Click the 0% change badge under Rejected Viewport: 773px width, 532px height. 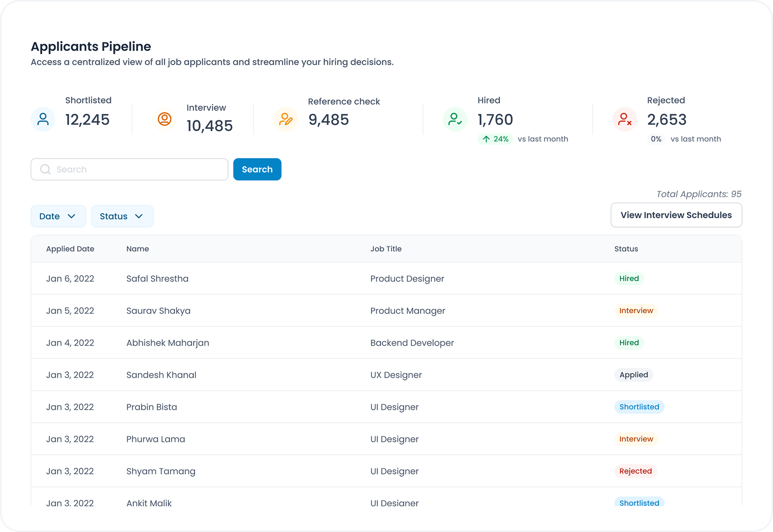[x=656, y=139]
